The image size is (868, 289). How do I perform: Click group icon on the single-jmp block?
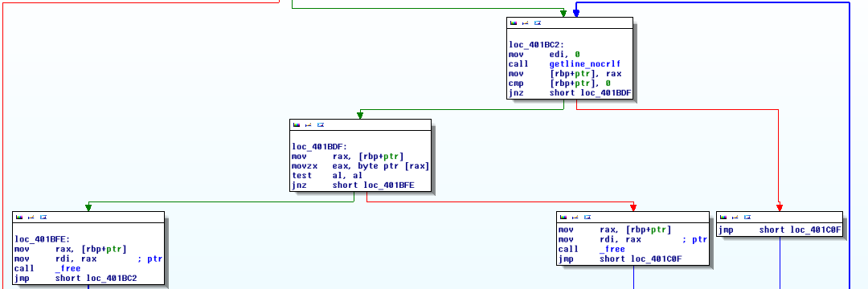747,218
